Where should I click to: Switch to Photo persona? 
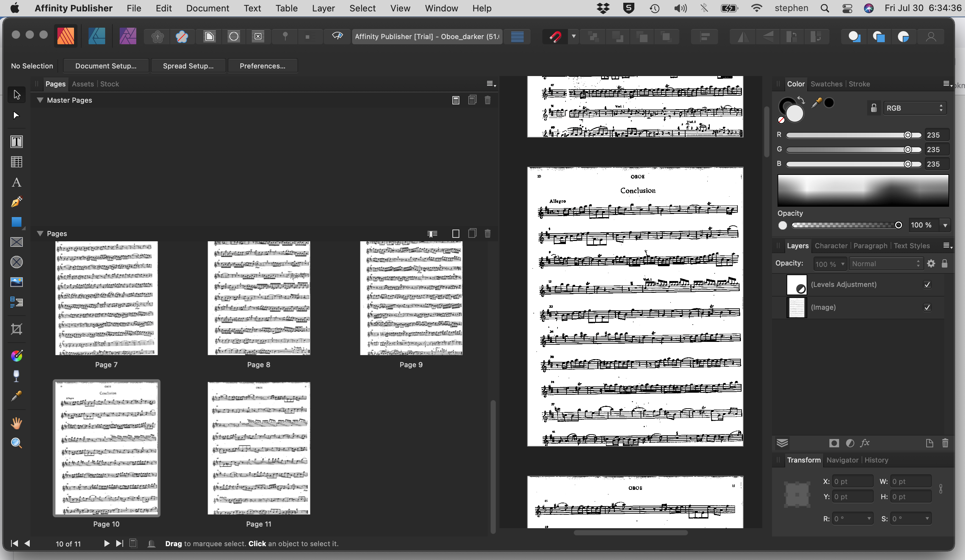tap(128, 36)
